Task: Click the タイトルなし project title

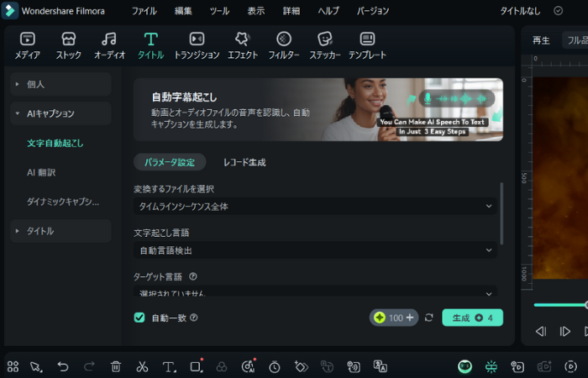Action: click(520, 11)
